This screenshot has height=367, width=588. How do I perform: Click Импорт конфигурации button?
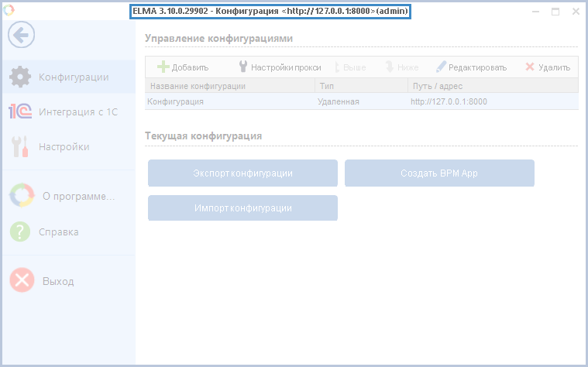[x=242, y=208]
